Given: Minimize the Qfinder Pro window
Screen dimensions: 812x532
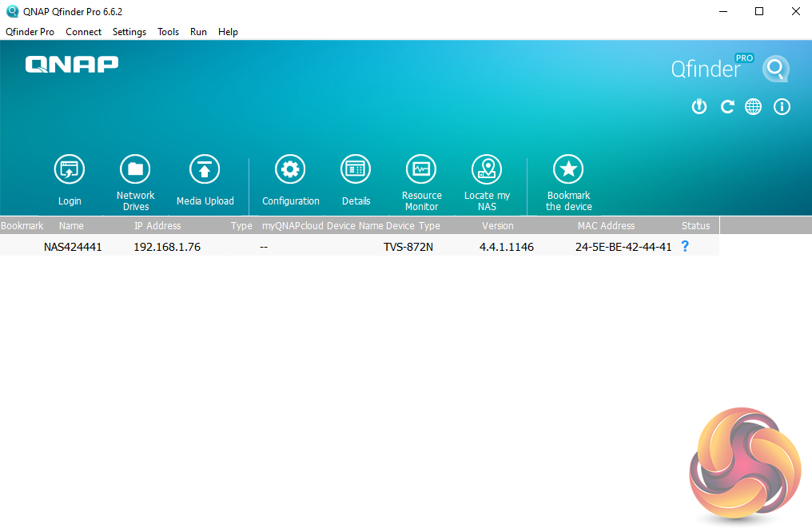Looking at the screenshot, I should point(723,11).
